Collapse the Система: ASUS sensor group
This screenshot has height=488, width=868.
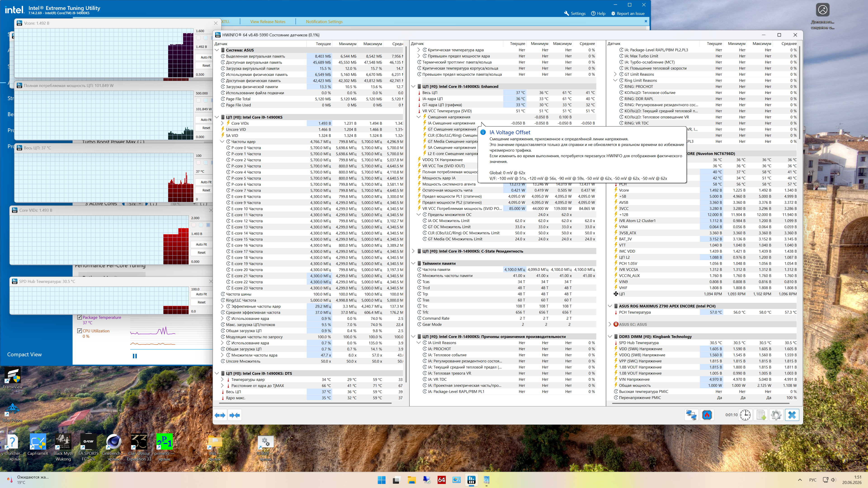217,50
